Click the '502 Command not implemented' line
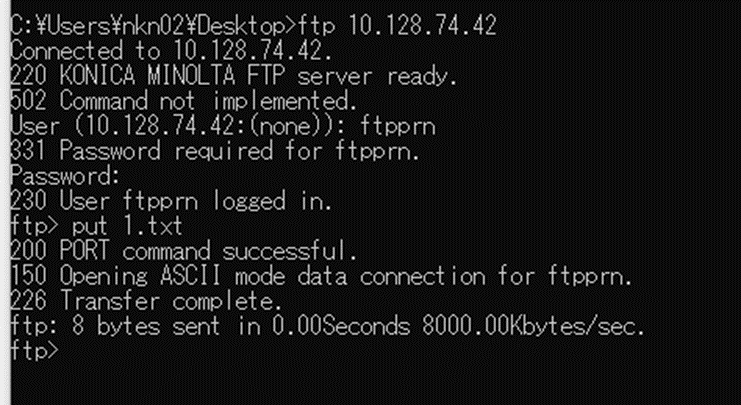 point(183,101)
